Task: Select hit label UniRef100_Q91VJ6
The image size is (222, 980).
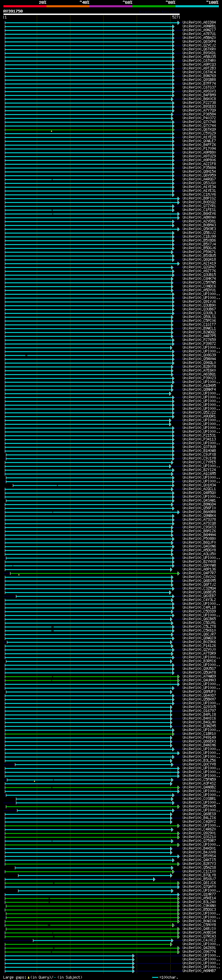Action: (199, 302)
